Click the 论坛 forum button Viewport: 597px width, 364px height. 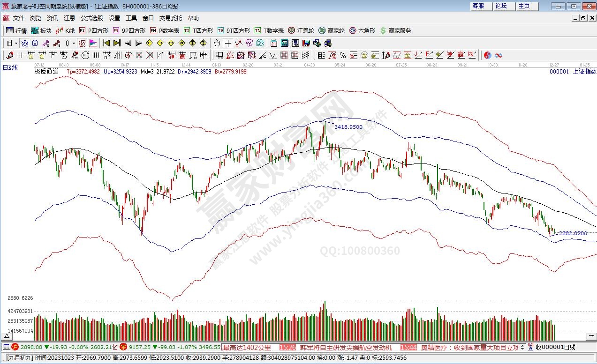pyautogui.click(x=501, y=6)
